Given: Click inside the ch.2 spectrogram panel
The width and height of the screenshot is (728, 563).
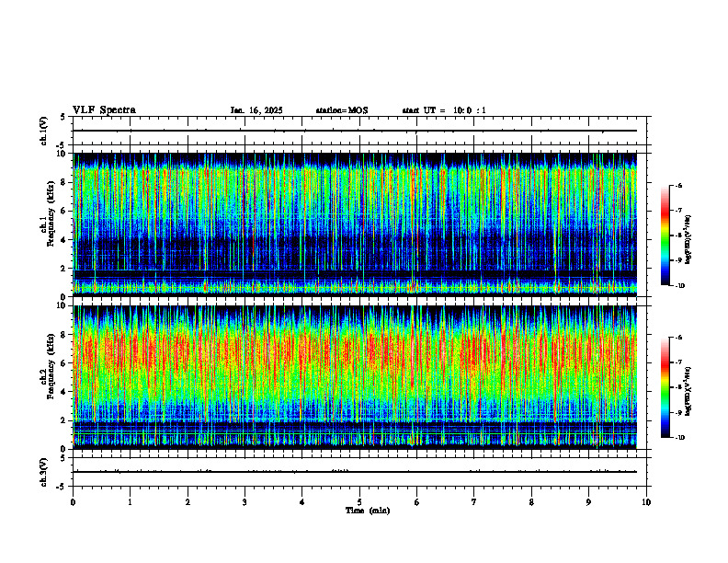Looking at the screenshot, I should click(355, 377).
